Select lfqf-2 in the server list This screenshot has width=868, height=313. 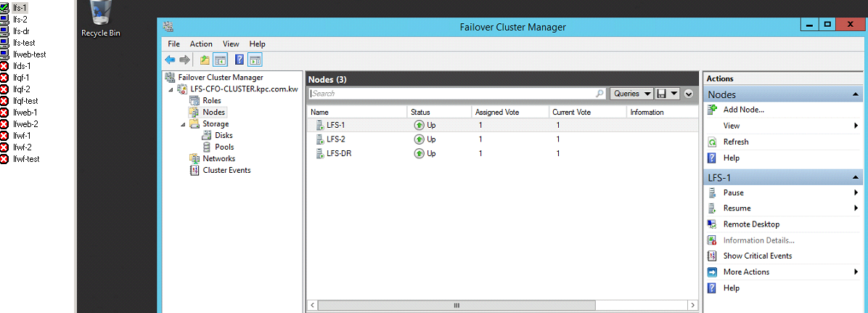pos(21,89)
